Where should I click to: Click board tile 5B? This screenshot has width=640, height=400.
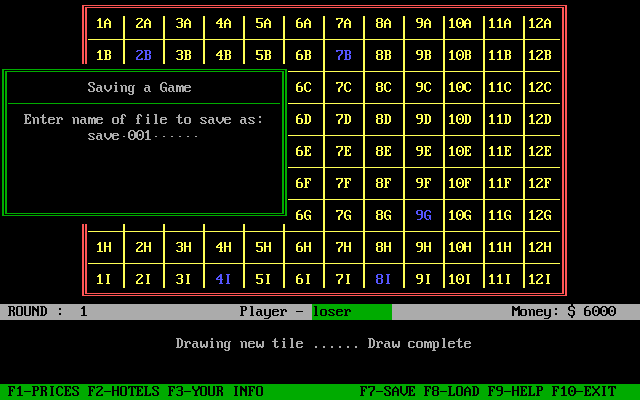(x=264, y=56)
